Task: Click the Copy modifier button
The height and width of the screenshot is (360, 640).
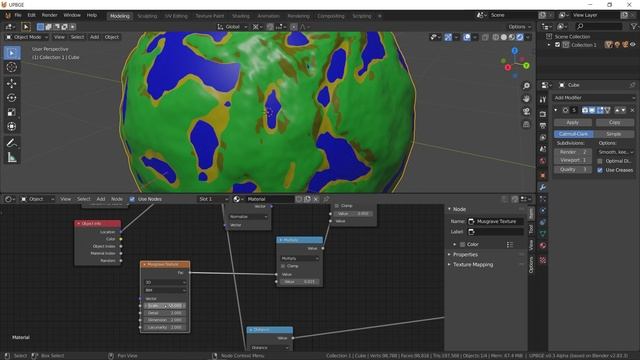Action: click(614, 122)
